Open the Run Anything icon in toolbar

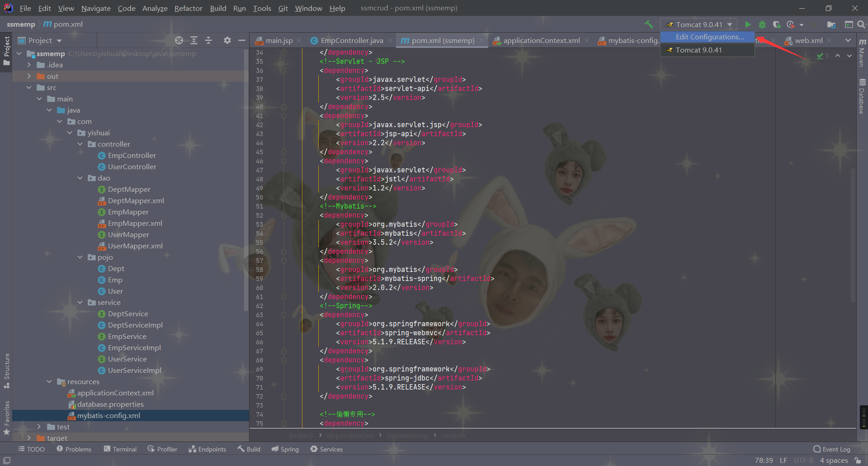click(849, 24)
